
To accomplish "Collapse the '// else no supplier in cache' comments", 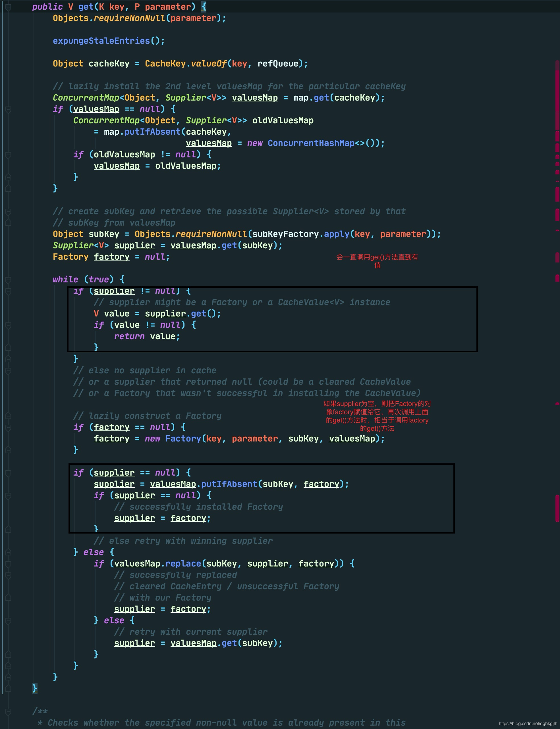I will click(8, 370).
